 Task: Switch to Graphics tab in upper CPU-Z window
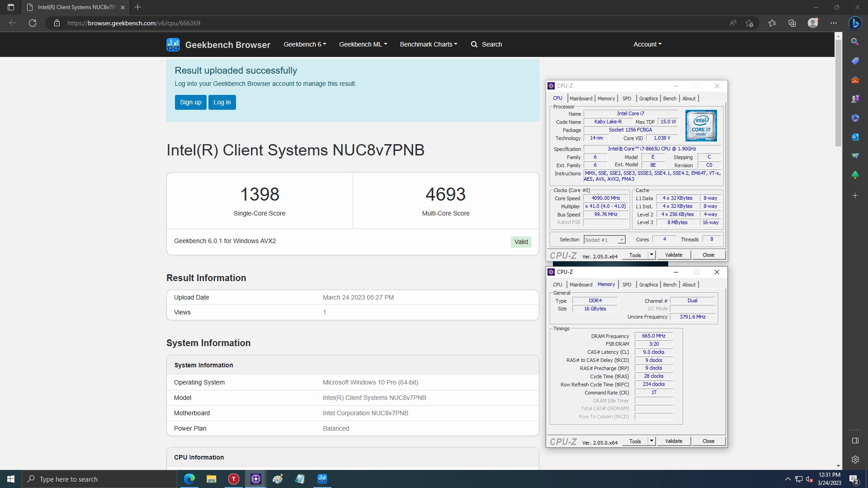tap(648, 99)
